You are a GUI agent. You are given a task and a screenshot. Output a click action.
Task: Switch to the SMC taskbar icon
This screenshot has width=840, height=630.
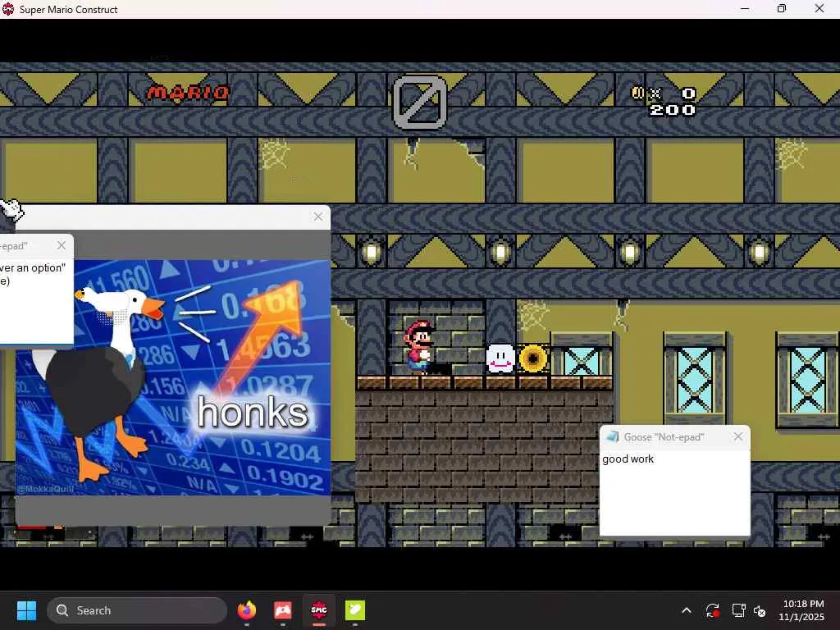click(x=319, y=610)
